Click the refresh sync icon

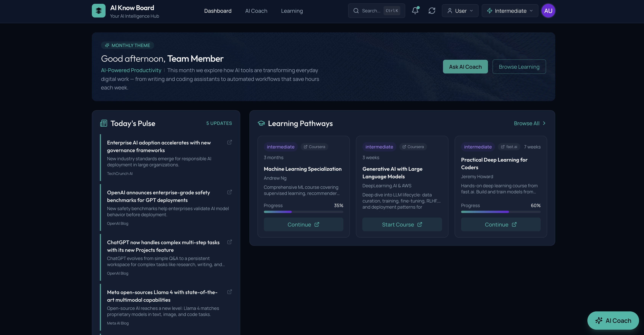pyautogui.click(x=432, y=11)
